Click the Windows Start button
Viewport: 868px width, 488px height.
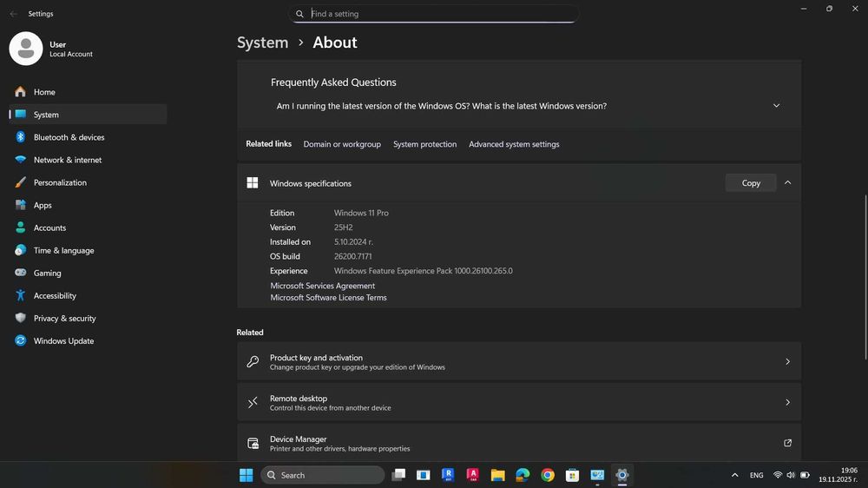247,475
